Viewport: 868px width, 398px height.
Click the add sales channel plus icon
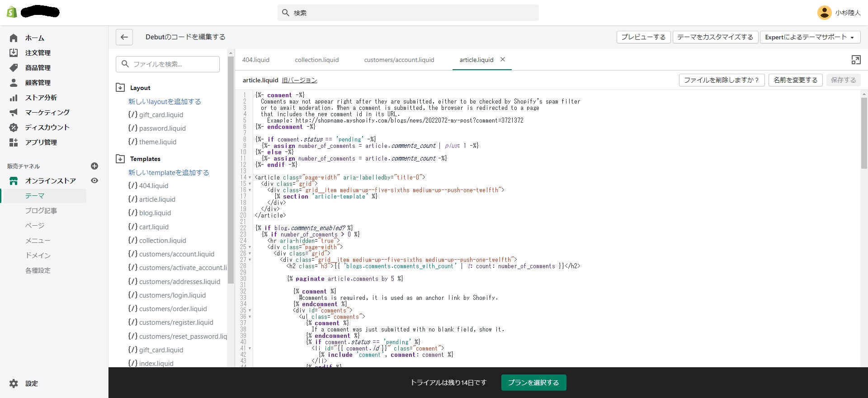tap(94, 166)
